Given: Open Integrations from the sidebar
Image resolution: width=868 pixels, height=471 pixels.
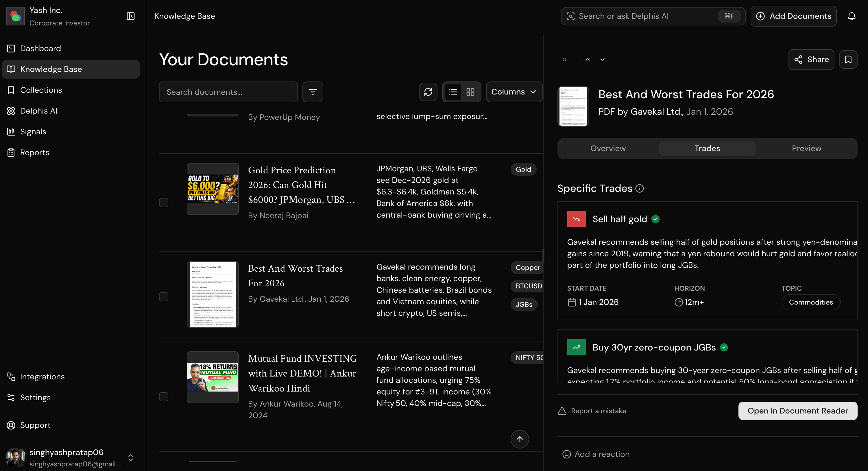Looking at the screenshot, I should pos(71,377).
